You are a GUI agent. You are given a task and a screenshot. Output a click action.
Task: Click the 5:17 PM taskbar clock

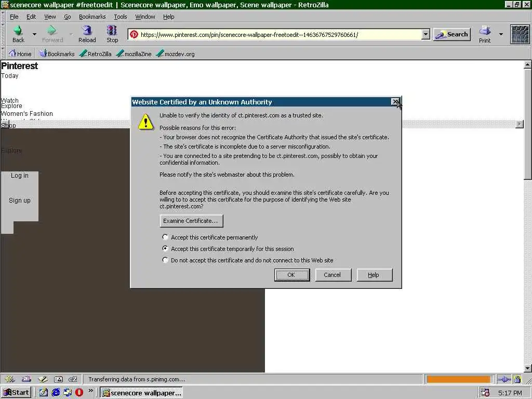tap(510, 393)
